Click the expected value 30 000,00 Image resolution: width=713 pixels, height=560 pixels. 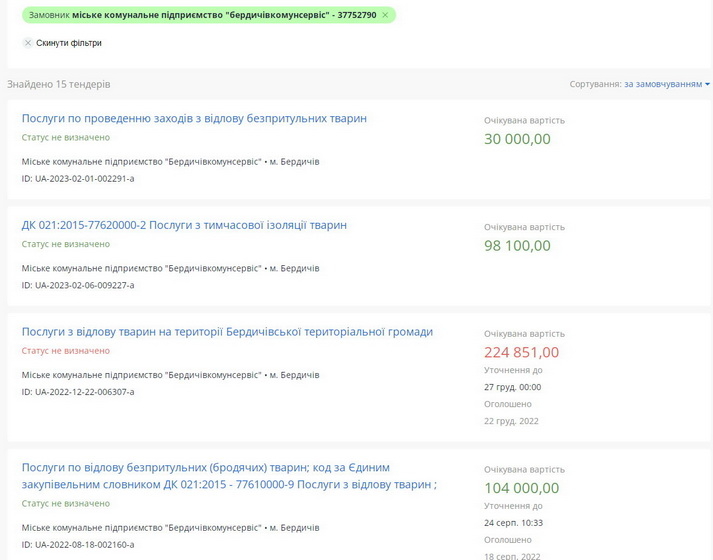[x=517, y=139]
